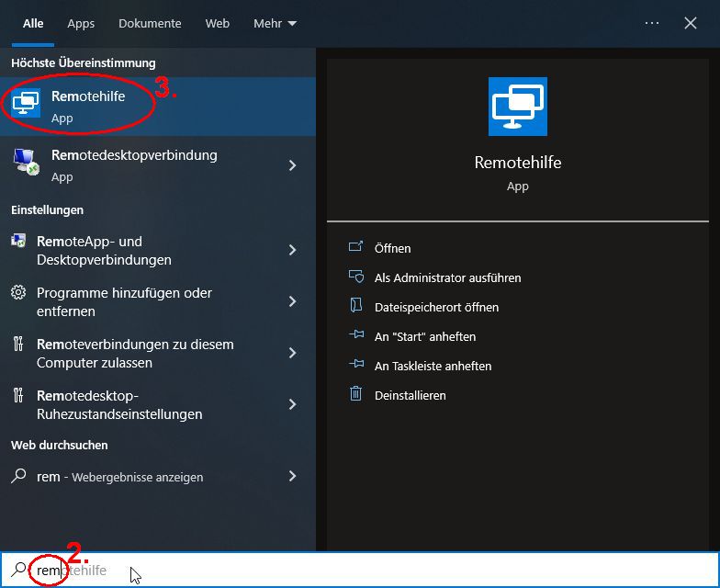
Task: Click the administrator shield icon
Action: (356, 276)
